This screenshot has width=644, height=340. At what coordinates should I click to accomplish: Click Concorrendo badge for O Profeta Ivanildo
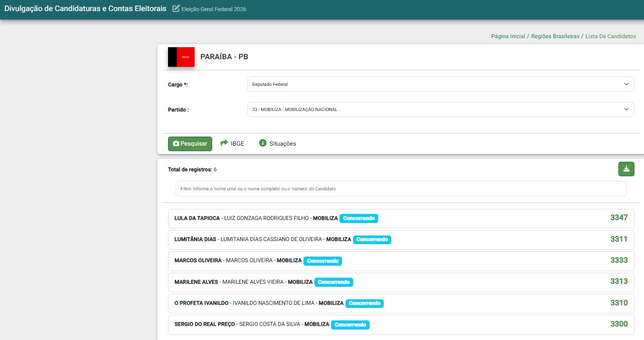click(x=365, y=303)
